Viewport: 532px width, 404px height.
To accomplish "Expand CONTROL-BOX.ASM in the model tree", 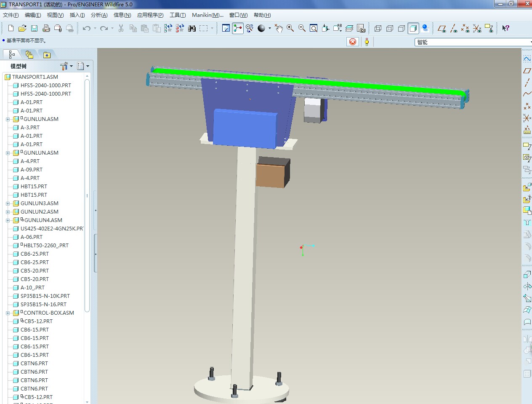I will point(8,313).
